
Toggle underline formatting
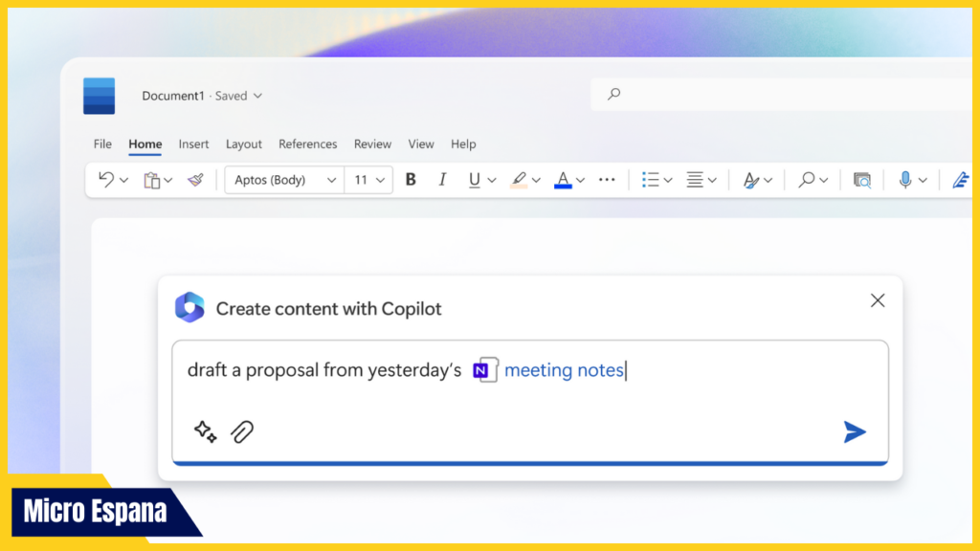pyautogui.click(x=474, y=179)
